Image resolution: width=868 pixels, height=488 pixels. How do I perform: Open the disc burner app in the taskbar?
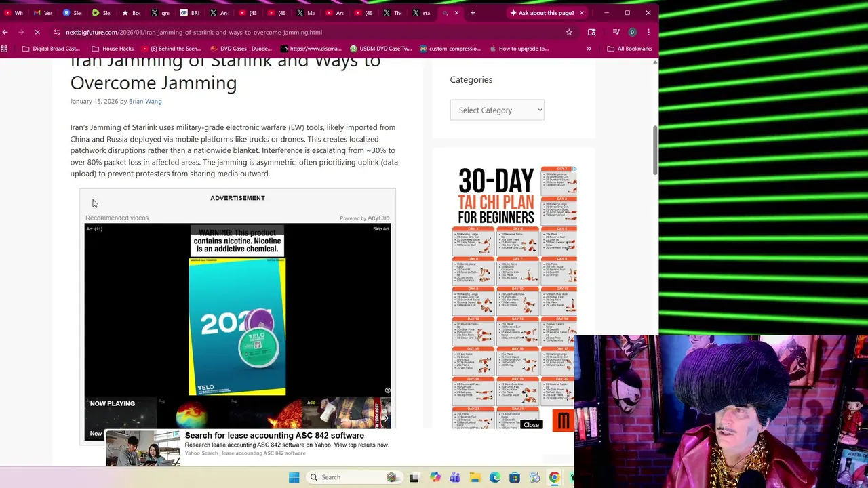tap(534, 478)
